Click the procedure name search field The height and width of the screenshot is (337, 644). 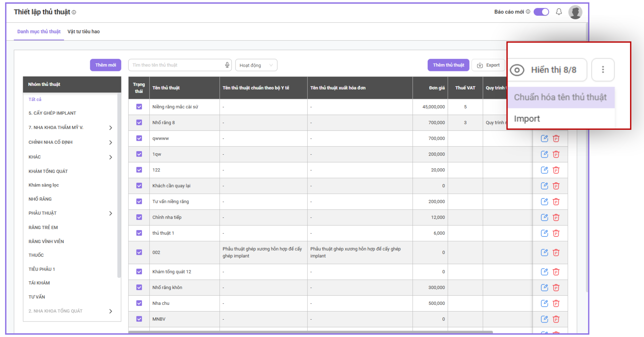pyautogui.click(x=176, y=65)
